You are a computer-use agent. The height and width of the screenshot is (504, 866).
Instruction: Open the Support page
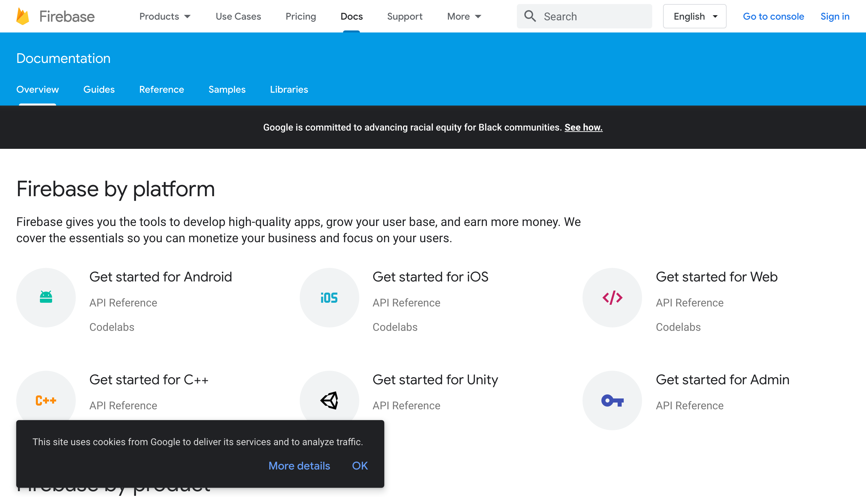click(x=405, y=16)
